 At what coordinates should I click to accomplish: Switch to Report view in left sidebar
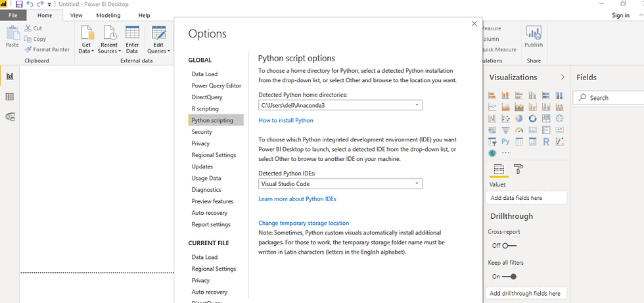coord(10,76)
